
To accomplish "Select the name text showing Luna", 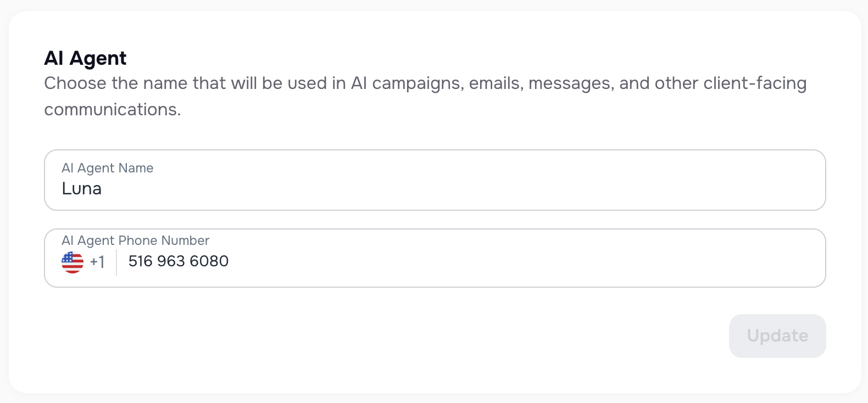I will [81, 188].
